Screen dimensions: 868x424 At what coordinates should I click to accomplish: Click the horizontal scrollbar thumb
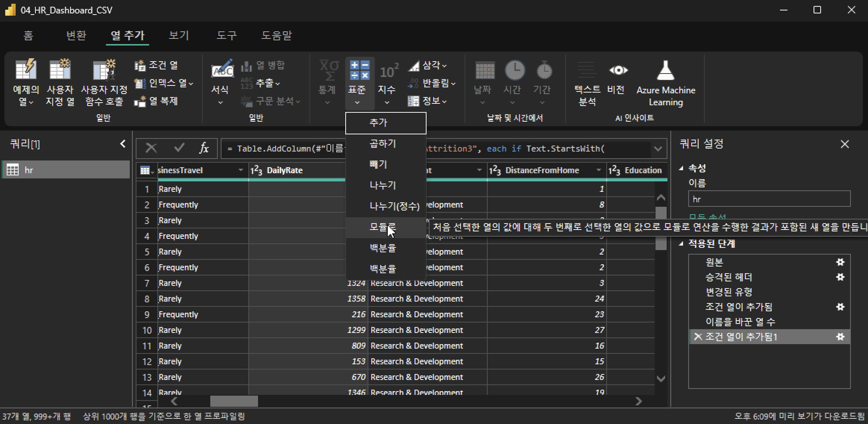pos(234,401)
